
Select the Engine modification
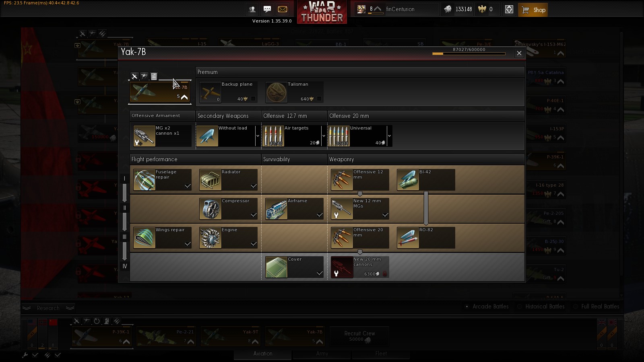229,237
